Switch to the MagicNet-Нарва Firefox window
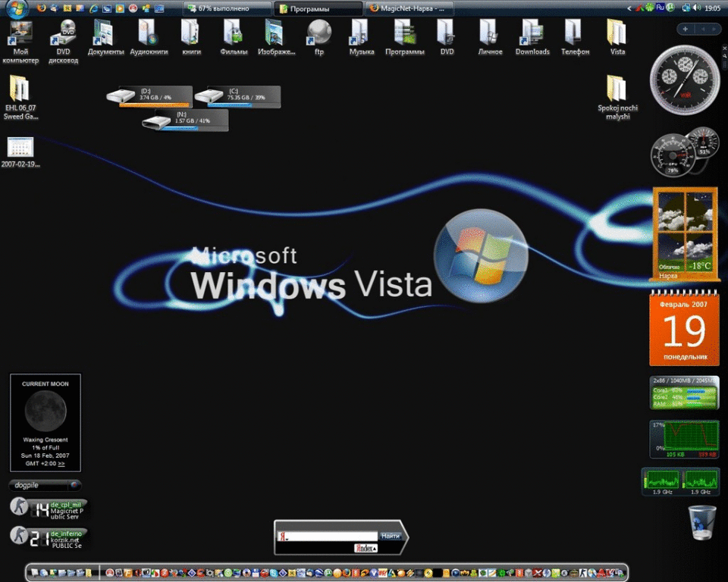Viewport: 728px width, 582px height. click(x=409, y=8)
